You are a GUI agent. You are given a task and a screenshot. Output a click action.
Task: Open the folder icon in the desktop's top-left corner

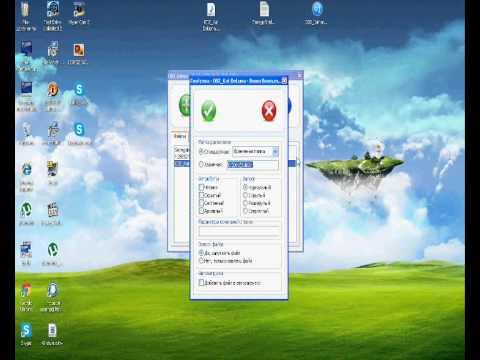(x=25, y=9)
